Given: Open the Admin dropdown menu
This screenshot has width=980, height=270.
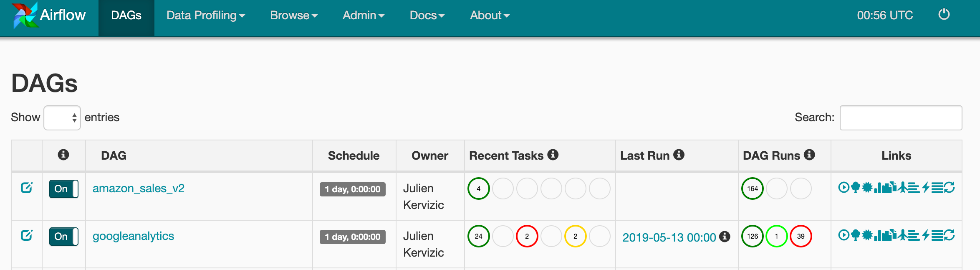Looking at the screenshot, I should click(364, 15).
